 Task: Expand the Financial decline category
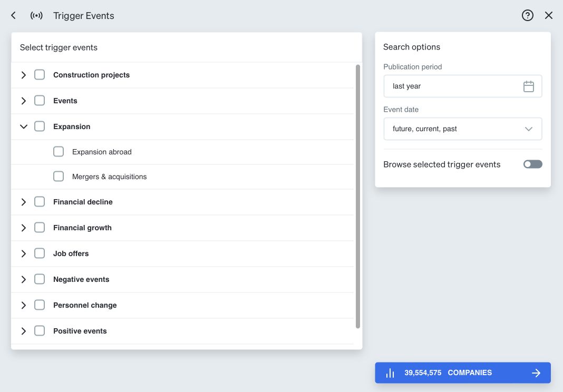coord(24,202)
